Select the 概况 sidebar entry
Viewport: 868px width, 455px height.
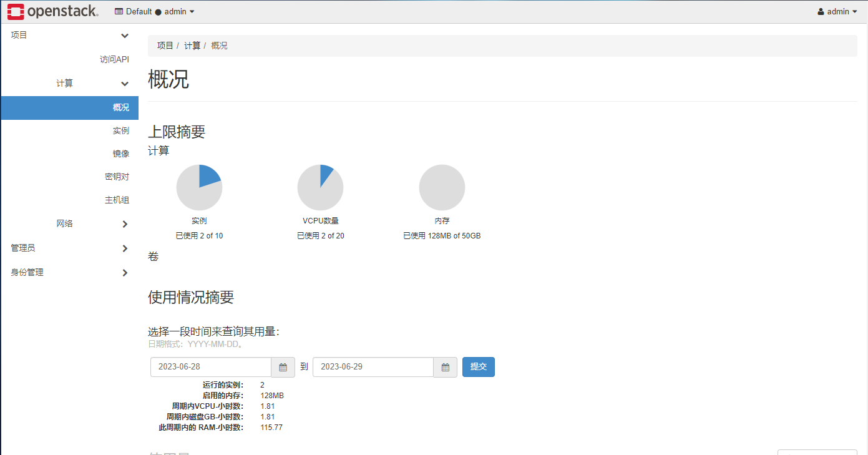[x=120, y=107]
